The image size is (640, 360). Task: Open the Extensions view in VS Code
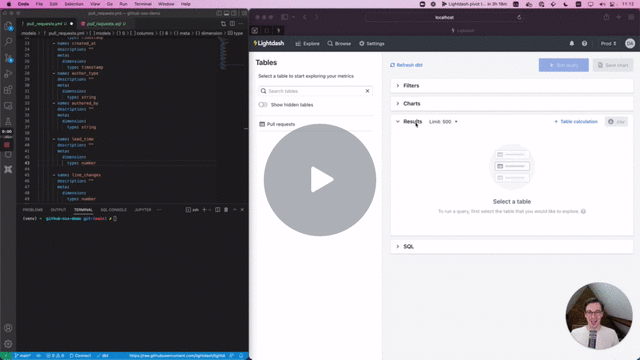click(8, 90)
